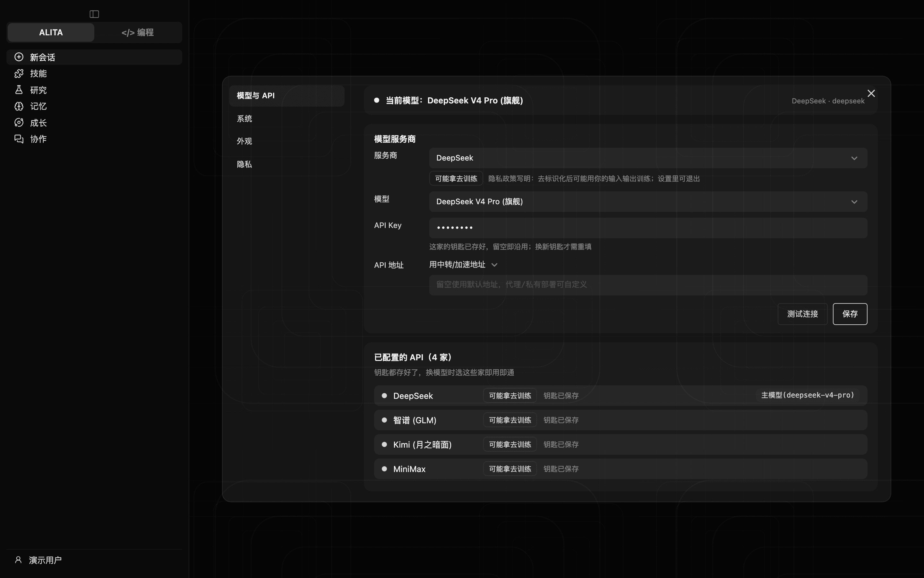Click into the API Key field

(x=648, y=228)
